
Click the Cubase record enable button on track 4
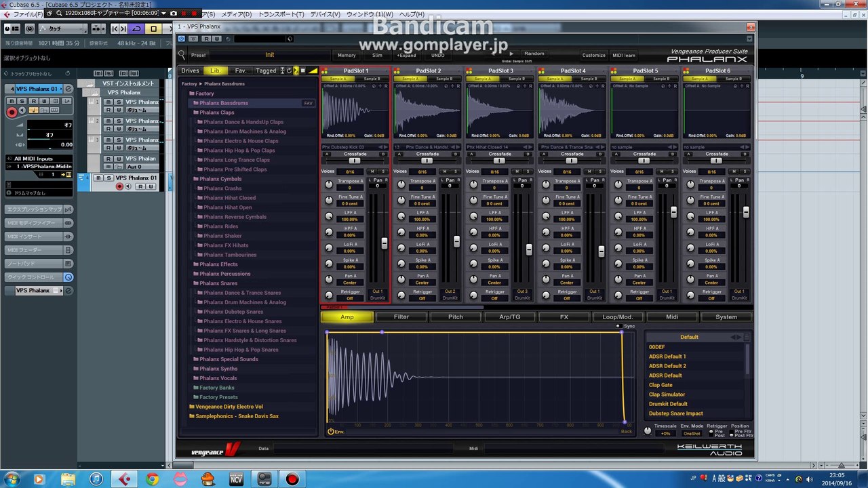tap(119, 186)
